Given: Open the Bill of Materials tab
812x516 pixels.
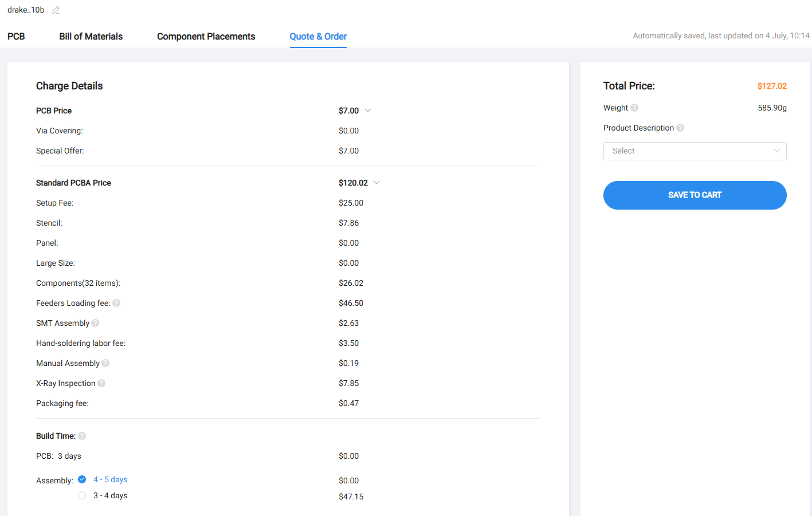Looking at the screenshot, I should (91, 37).
